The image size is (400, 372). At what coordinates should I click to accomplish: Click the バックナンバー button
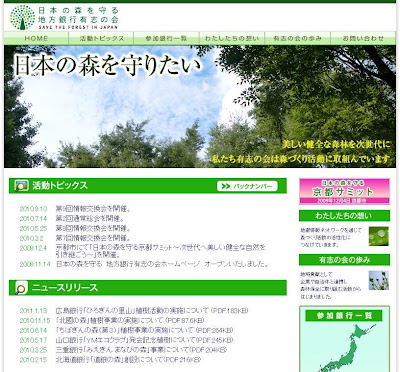(x=247, y=186)
